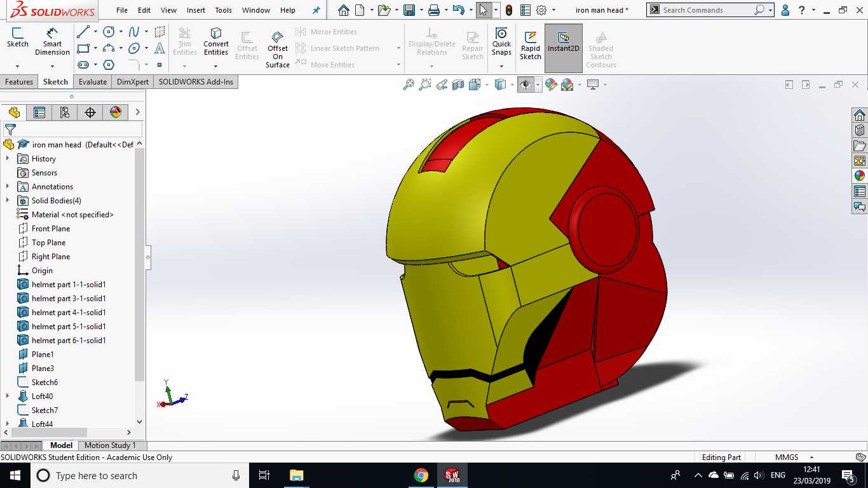The image size is (868, 488).
Task: Toggle the Select cursor tool
Action: (484, 10)
